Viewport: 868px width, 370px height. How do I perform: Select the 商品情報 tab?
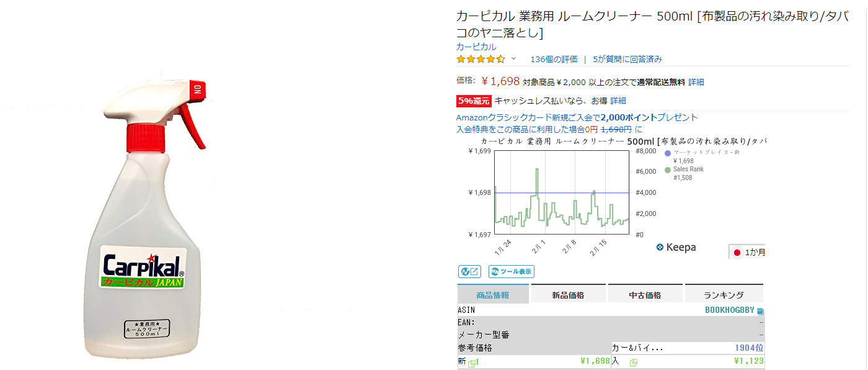click(x=493, y=295)
